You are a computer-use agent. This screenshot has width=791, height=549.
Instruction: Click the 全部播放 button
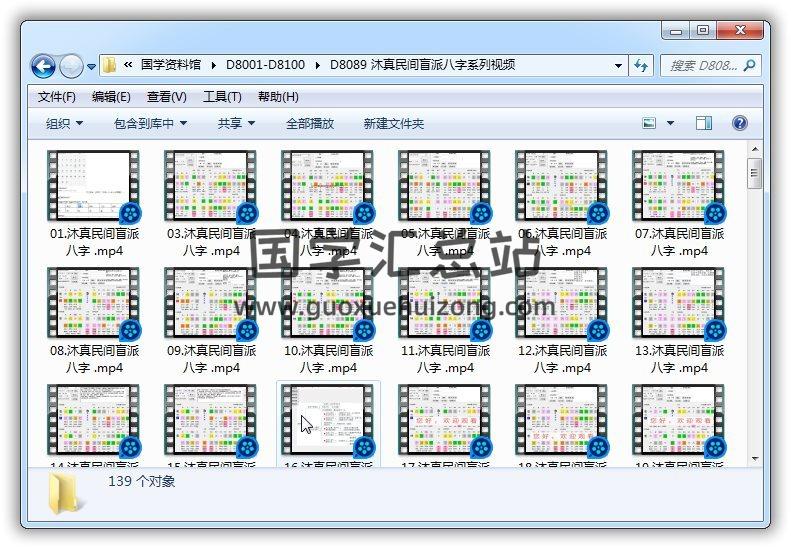click(310, 123)
